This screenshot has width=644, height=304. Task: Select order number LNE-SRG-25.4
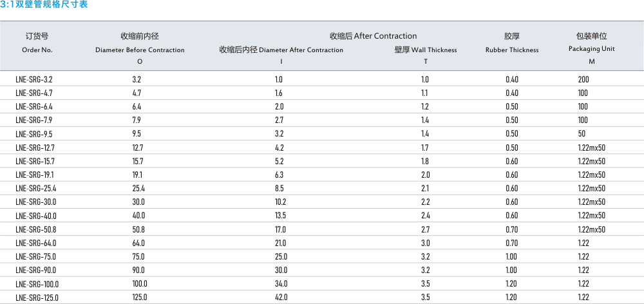click(35, 188)
